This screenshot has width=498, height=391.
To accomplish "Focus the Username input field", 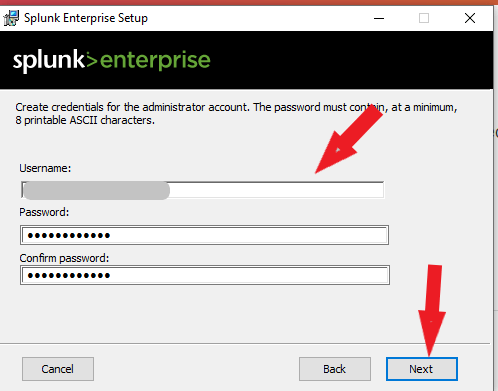I will click(x=203, y=190).
